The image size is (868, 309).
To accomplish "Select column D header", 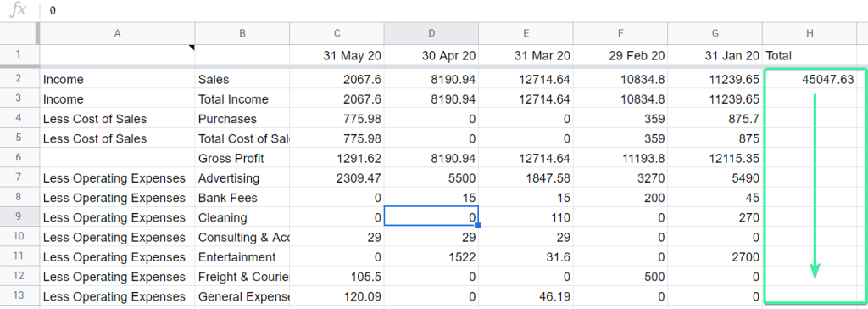I will (x=431, y=33).
